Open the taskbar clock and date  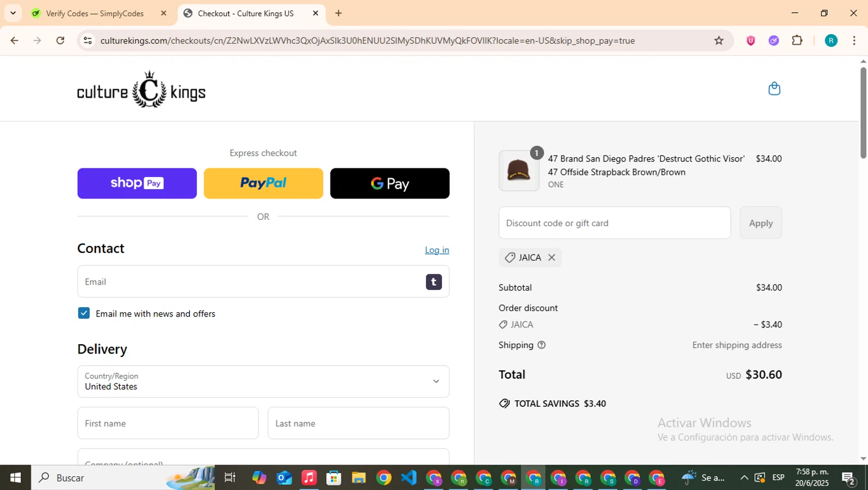[812, 477]
